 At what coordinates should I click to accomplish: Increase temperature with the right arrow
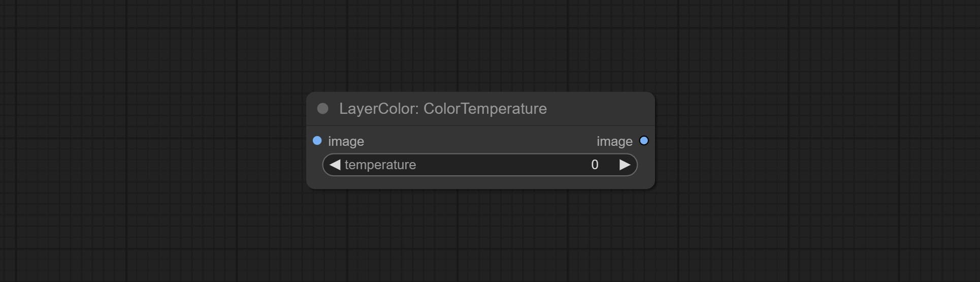(x=625, y=165)
